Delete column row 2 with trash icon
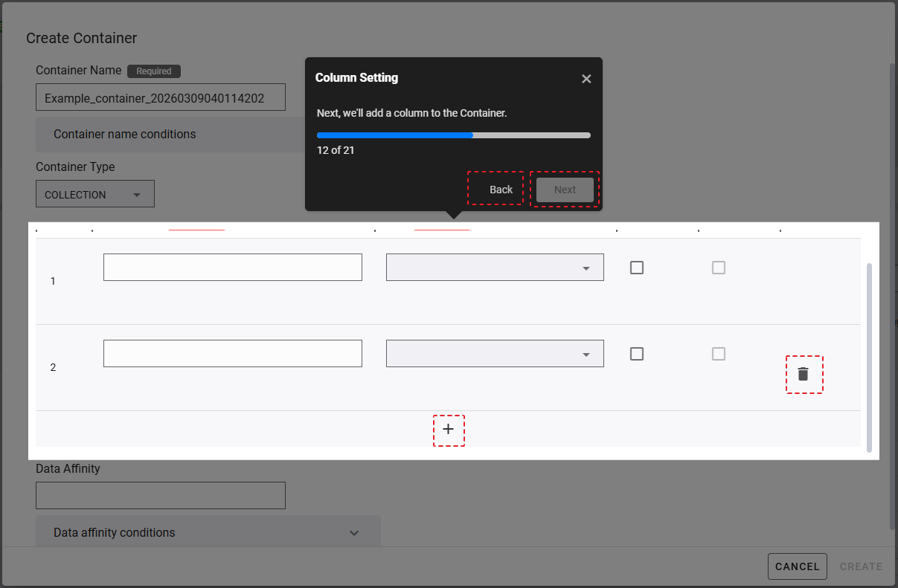 pyautogui.click(x=804, y=374)
